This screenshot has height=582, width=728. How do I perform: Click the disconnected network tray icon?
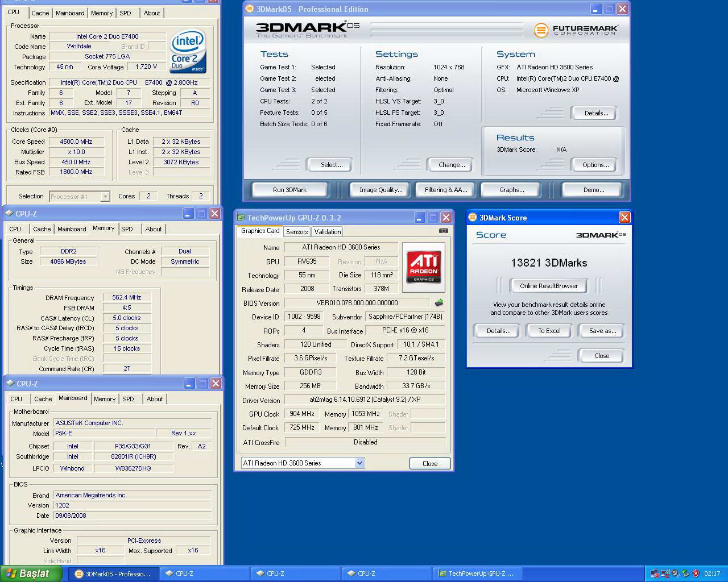click(x=655, y=573)
